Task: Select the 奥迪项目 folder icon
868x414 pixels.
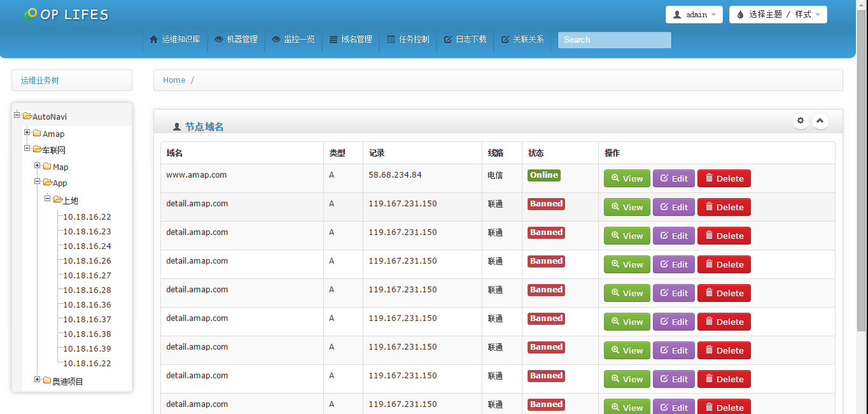Action: coord(47,380)
